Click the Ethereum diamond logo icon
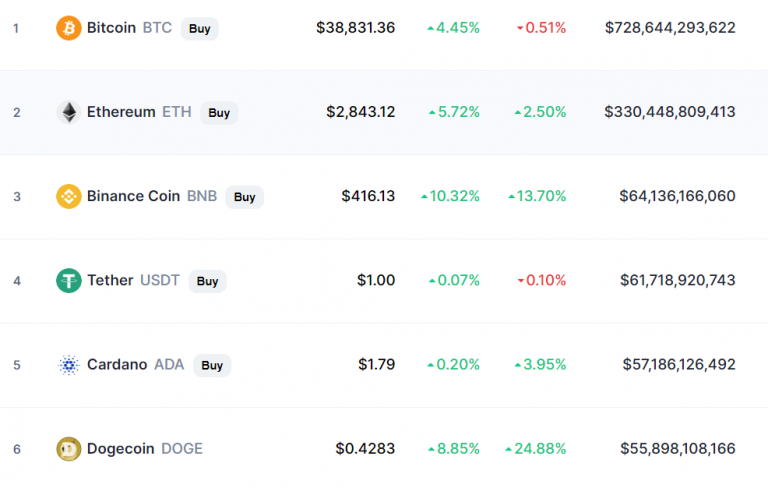 pyautogui.click(x=69, y=112)
